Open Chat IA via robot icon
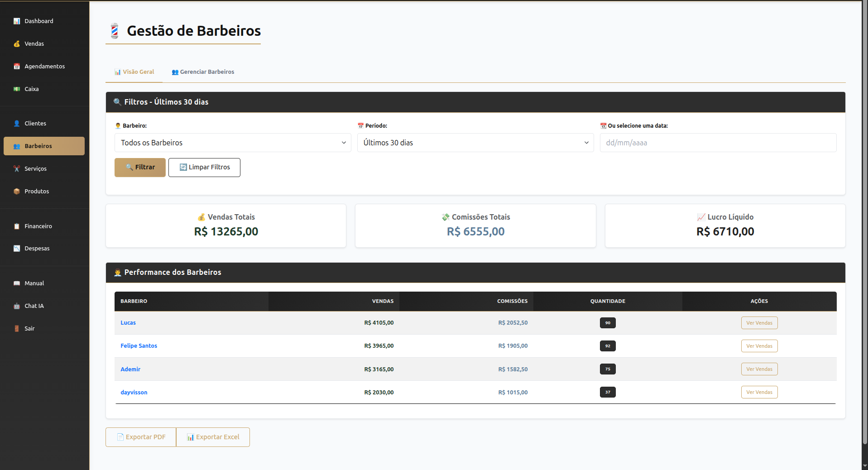 [x=17, y=306]
